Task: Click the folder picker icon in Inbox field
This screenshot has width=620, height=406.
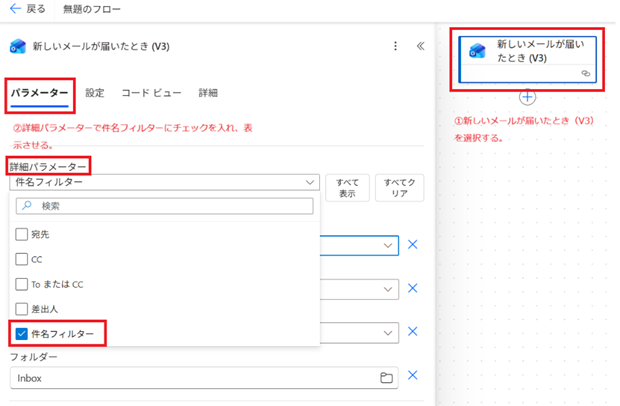Action: (386, 378)
